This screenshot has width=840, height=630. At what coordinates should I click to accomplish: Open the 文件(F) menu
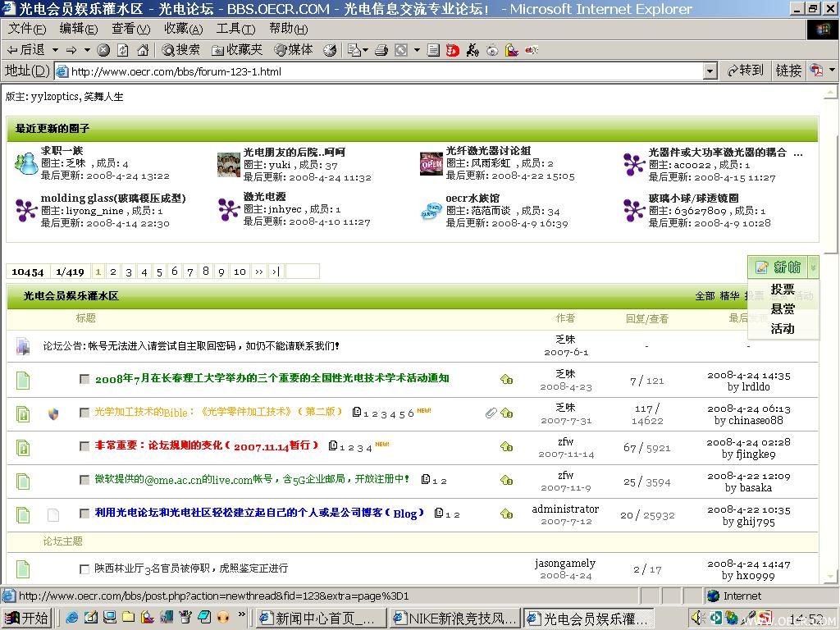coord(27,29)
